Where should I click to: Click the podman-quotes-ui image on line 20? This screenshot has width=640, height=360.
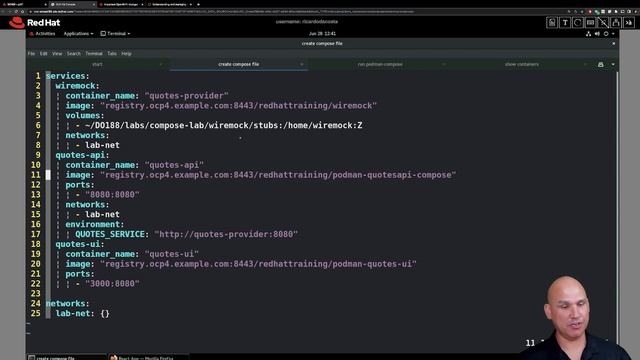(258, 264)
